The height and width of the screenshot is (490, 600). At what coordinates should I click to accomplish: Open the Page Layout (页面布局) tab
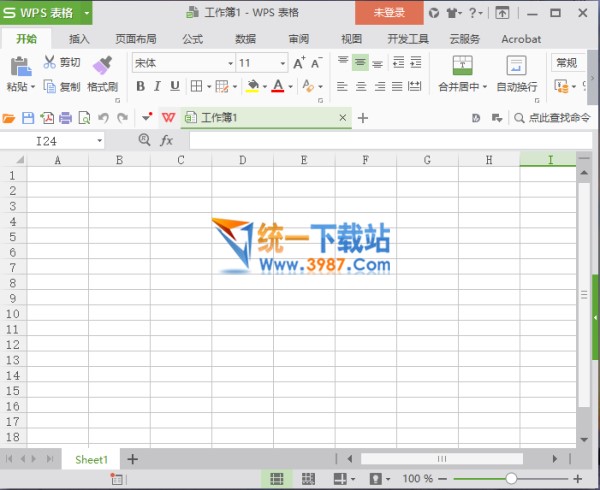(x=136, y=39)
